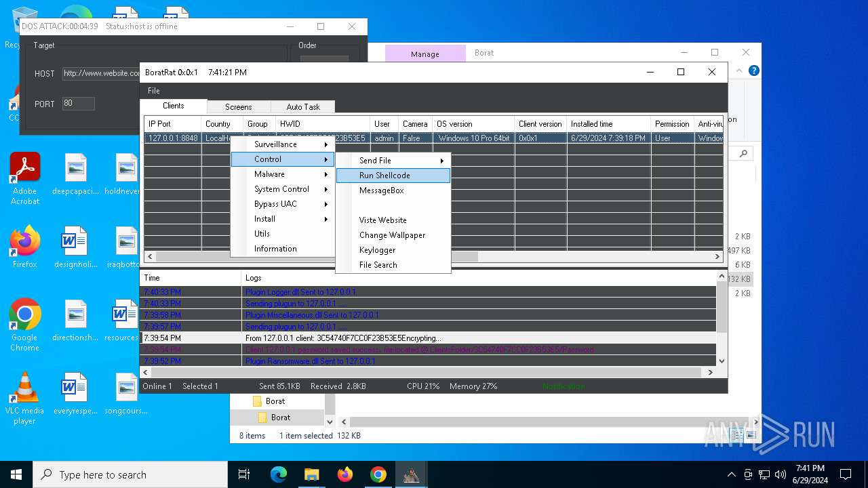Click search magnifier in Explorer window
This screenshot has width=868, height=488.
[744, 154]
